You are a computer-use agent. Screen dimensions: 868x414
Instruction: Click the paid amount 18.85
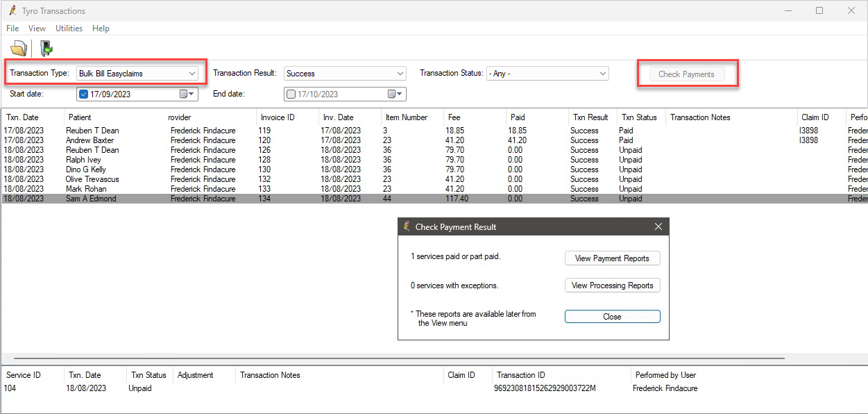[518, 131]
